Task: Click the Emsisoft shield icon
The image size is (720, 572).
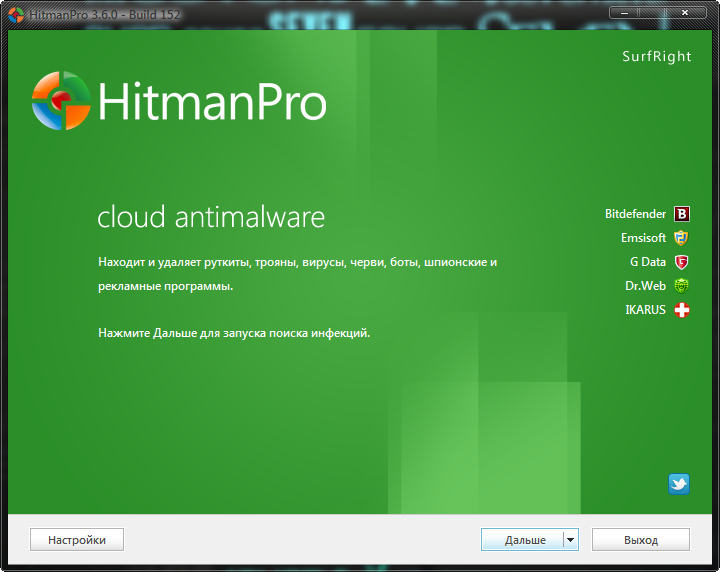Action: click(681, 238)
